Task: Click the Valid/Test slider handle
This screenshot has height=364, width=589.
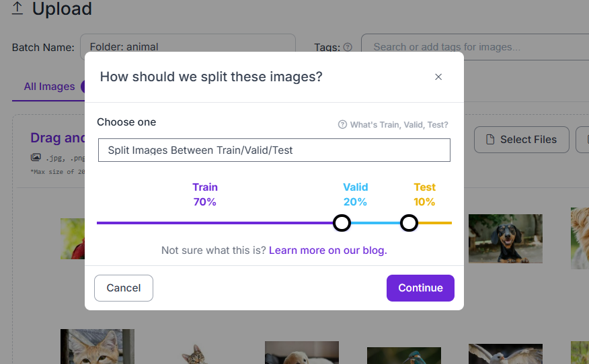Action: [x=409, y=223]
